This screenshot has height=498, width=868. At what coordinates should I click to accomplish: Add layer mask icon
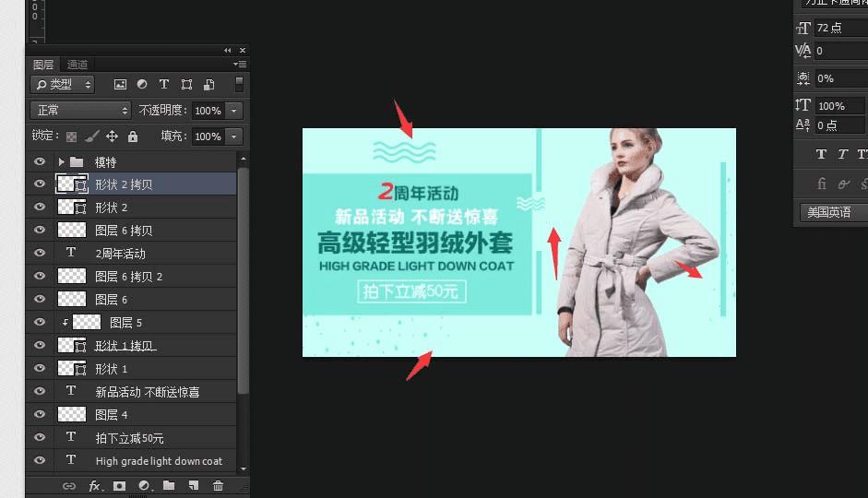(119, 486)
